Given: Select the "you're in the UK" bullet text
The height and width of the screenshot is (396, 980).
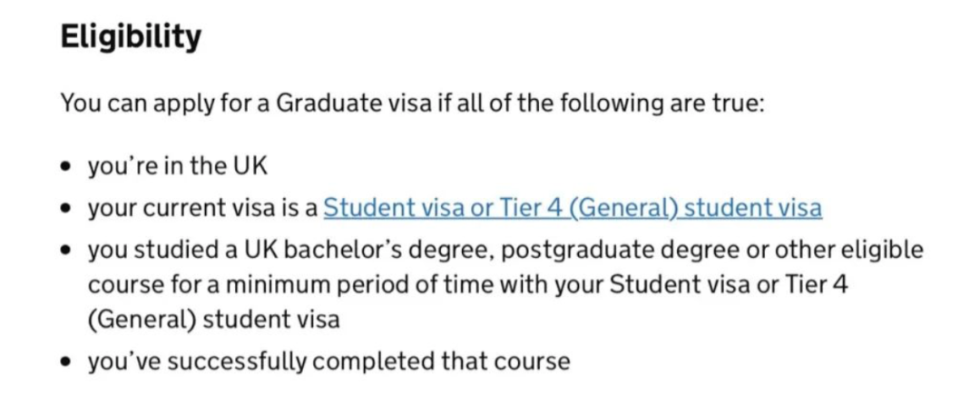Looking at the screenshot, I should point(178,167).
